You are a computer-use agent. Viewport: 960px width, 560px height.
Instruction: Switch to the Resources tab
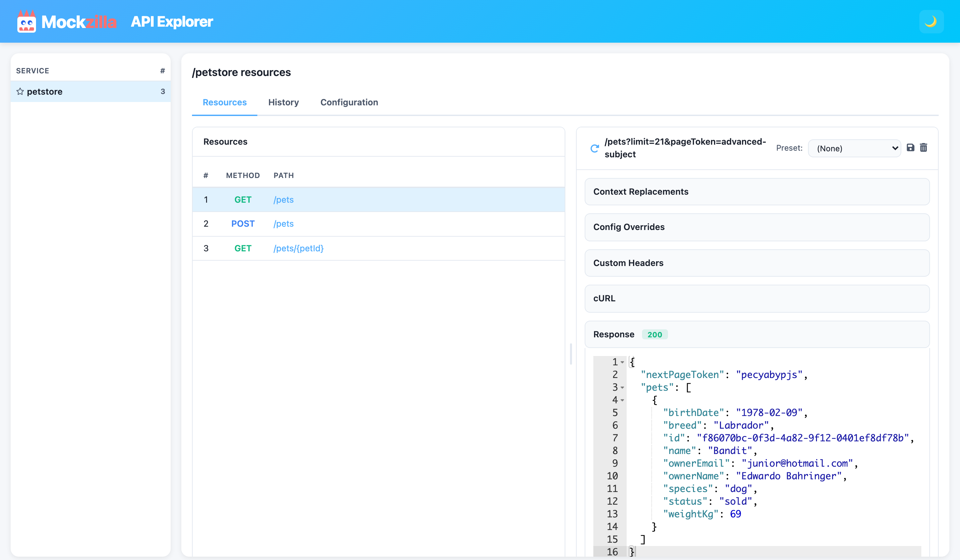pyautogui.click(x=224, y=102)
